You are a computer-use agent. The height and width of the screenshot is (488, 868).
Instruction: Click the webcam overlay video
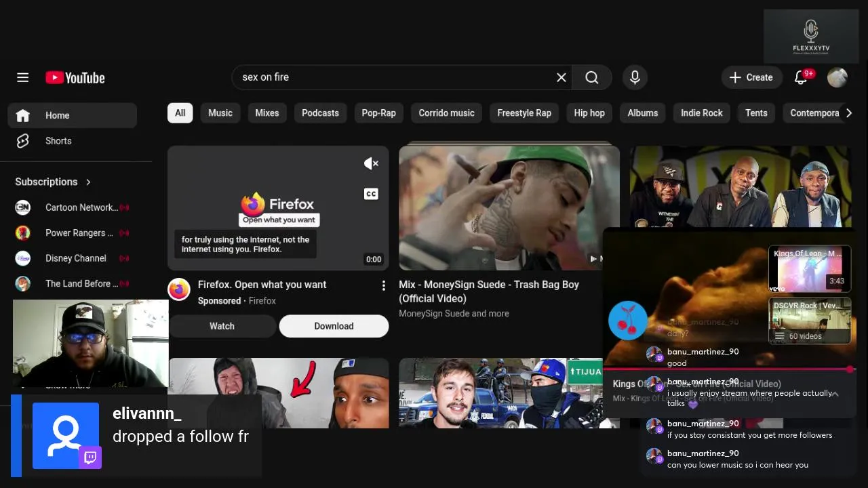click(x=90, y=344)
